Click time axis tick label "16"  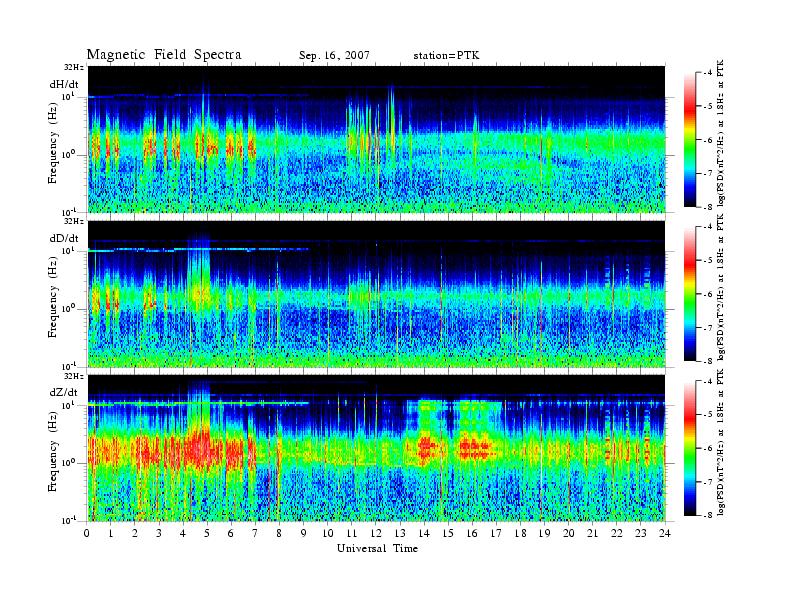point(472,533)
